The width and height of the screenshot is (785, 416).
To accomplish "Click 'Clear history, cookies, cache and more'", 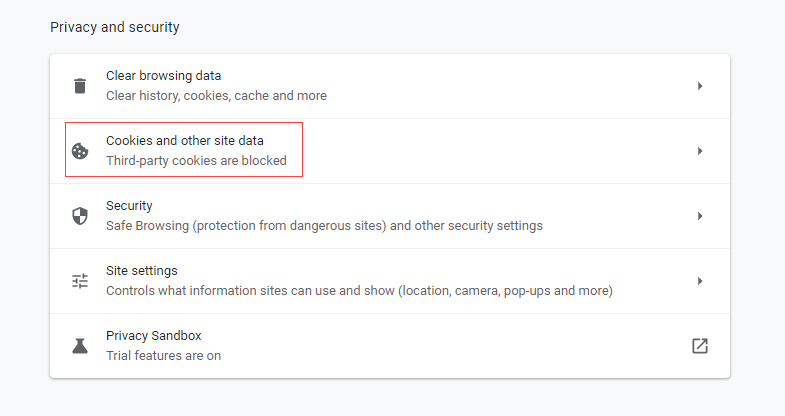I will 216,96.
